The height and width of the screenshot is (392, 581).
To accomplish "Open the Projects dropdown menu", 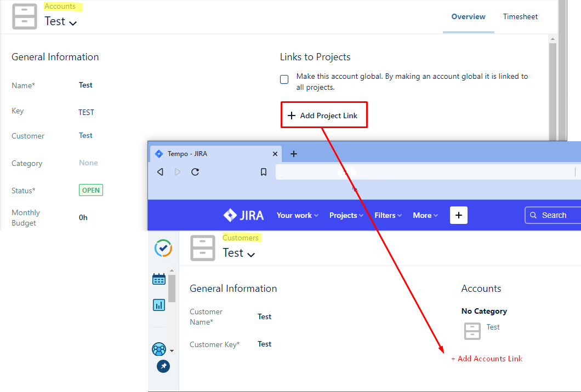I will (x=346, y=215).
